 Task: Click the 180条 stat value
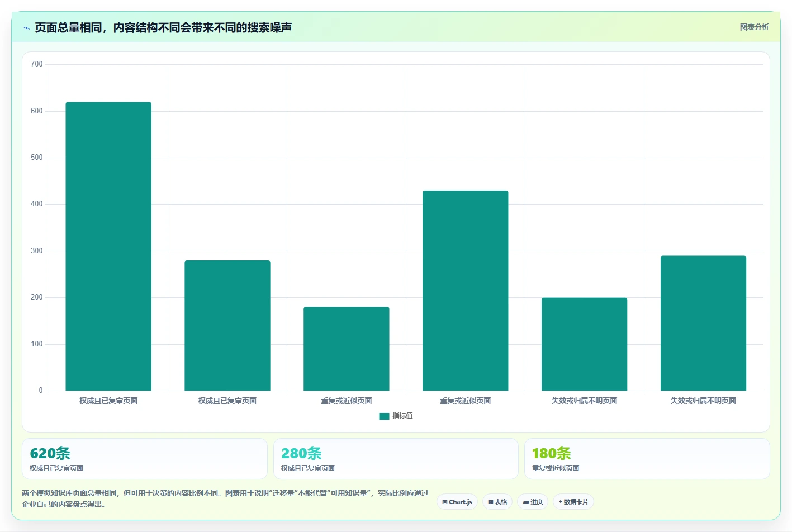tap(552, 453)
